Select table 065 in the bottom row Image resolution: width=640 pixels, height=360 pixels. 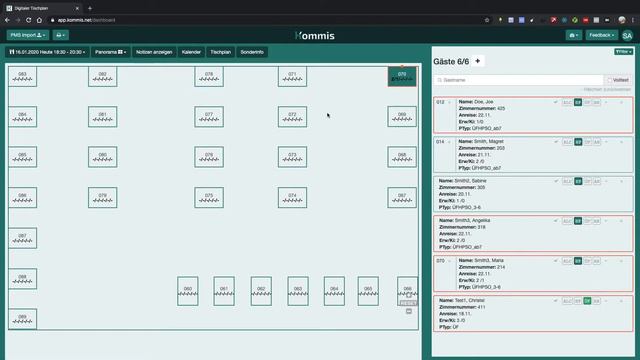[368, 291]
